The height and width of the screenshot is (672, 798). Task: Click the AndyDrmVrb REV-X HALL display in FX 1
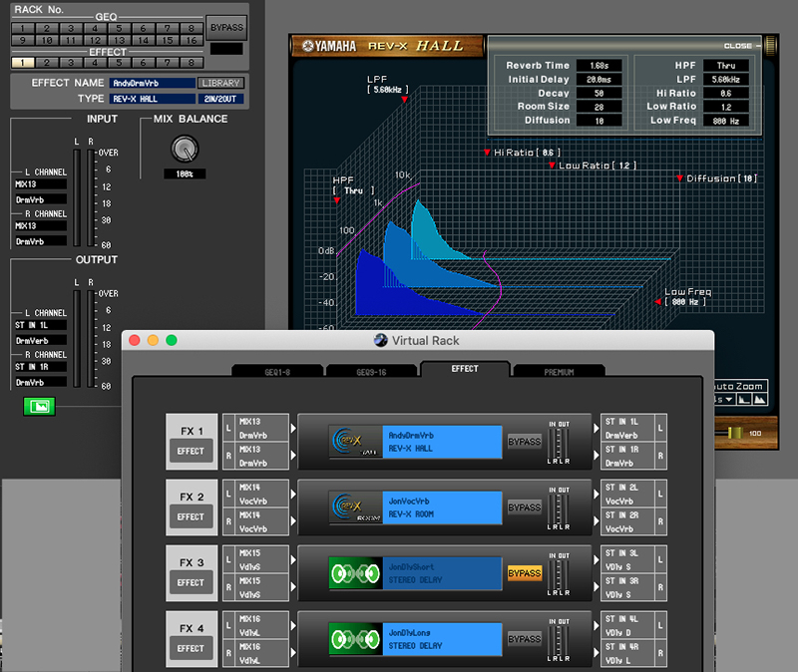tap(442, 442)
